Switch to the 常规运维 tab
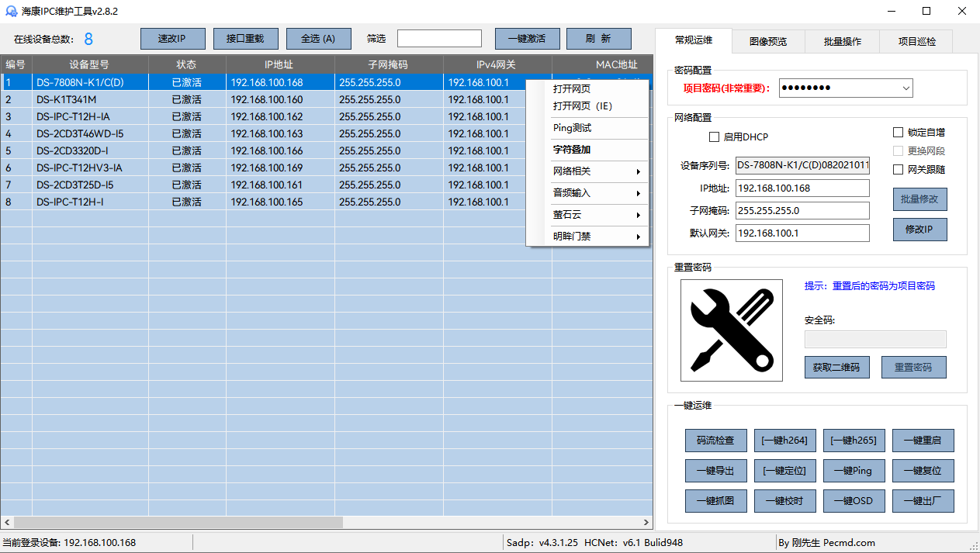The image size is (980, 553). [x=694, y=40]
